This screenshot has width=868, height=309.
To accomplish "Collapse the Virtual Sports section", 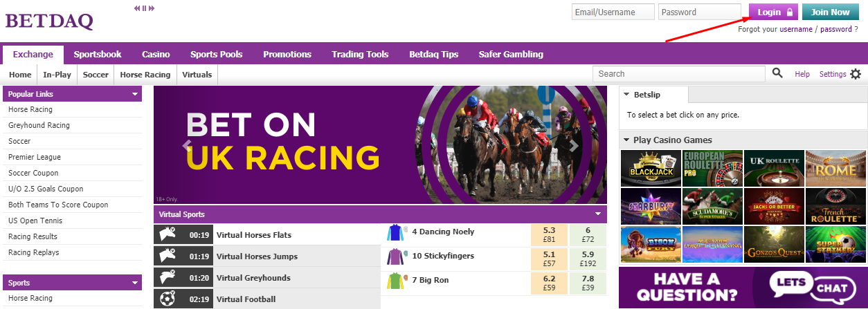I will 598,214.
